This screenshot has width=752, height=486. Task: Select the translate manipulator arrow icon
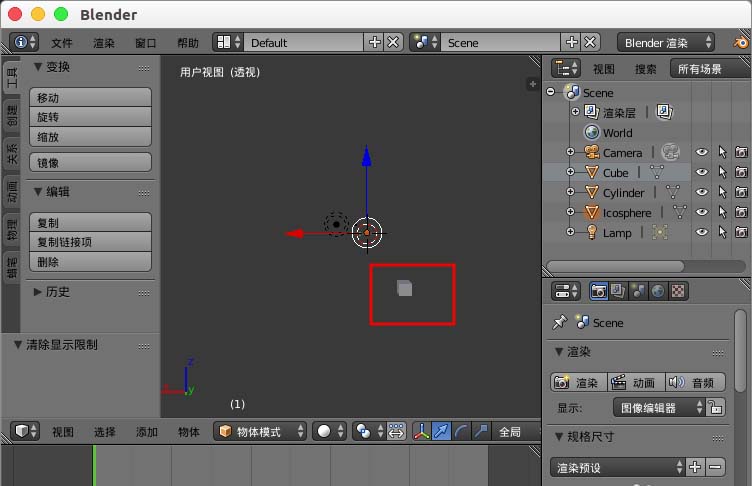(x=441, y=431)
